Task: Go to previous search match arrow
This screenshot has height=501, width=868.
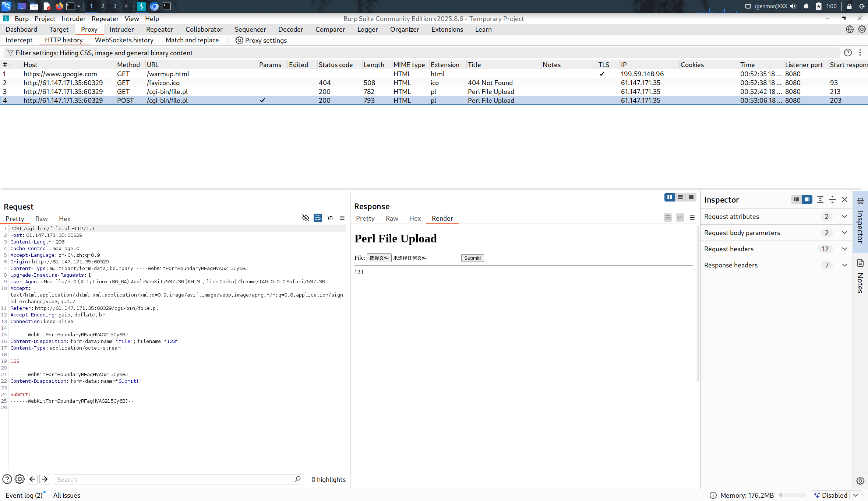Action: click(32, 479)
